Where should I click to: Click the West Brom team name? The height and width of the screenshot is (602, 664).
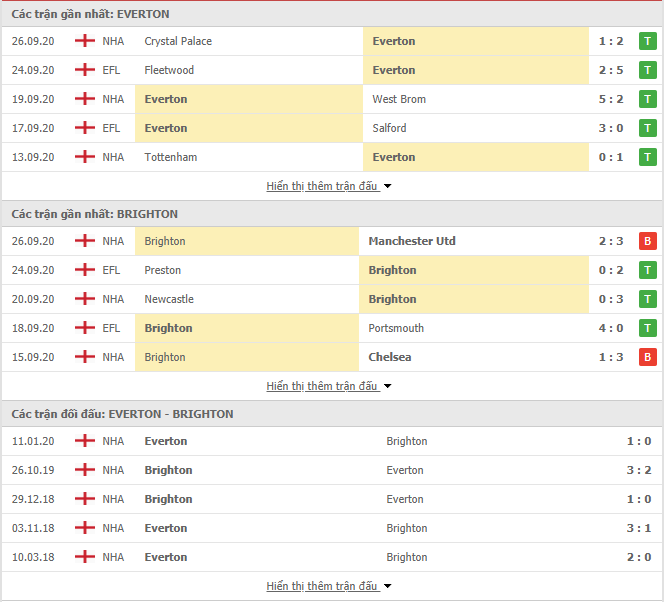[x=399, y=99]
